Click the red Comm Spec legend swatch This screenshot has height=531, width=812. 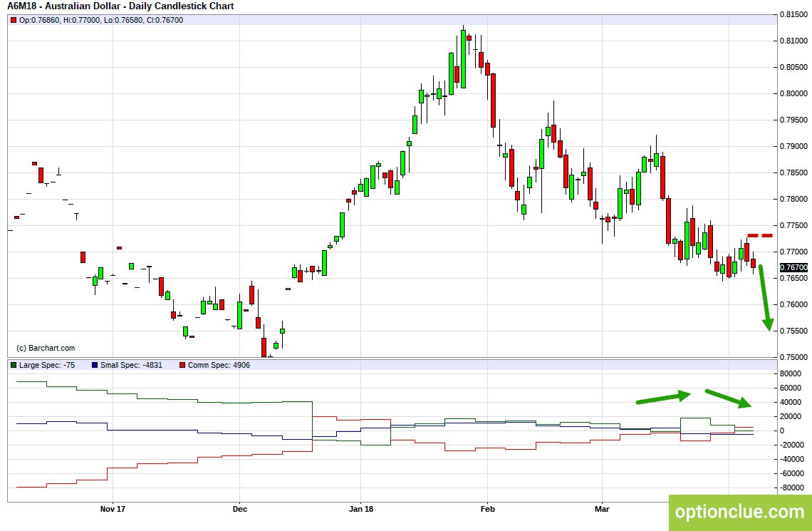click(x=182, y=365)
